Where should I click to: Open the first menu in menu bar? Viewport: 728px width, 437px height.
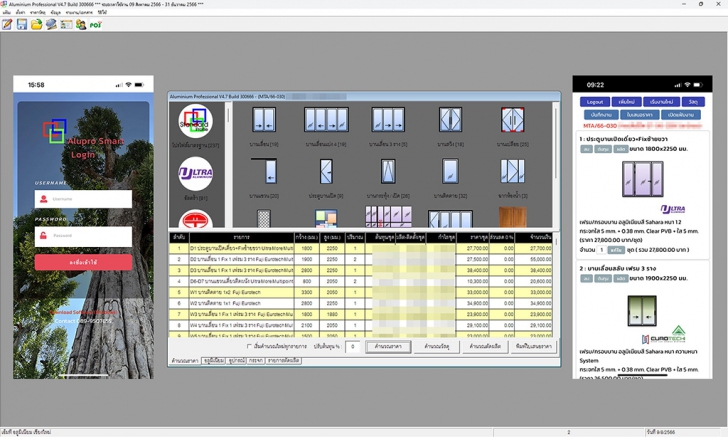6,13
